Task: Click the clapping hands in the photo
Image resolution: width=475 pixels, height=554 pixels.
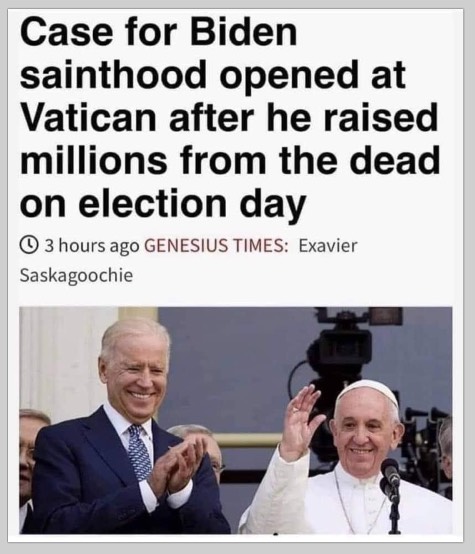Action: tap(180, 466)
